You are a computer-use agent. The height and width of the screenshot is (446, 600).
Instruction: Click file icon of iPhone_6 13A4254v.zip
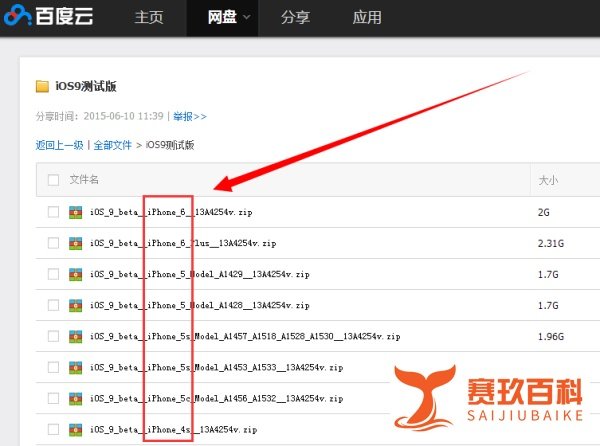tap(75, 212)
